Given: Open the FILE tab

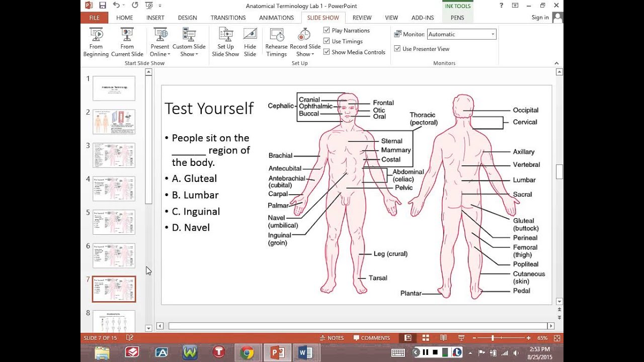Looking at the screenshot, I should 94,18.
